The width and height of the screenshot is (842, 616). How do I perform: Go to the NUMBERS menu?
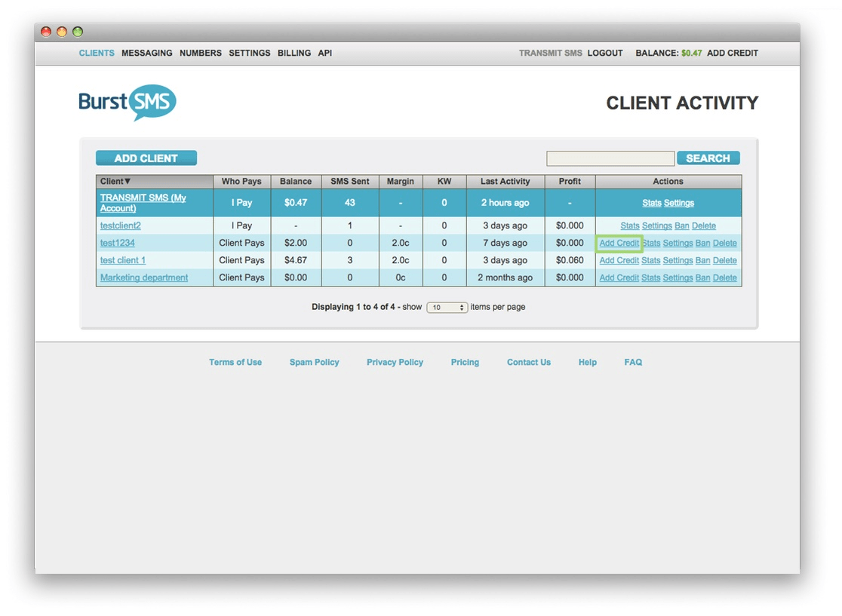coord(200,53)
